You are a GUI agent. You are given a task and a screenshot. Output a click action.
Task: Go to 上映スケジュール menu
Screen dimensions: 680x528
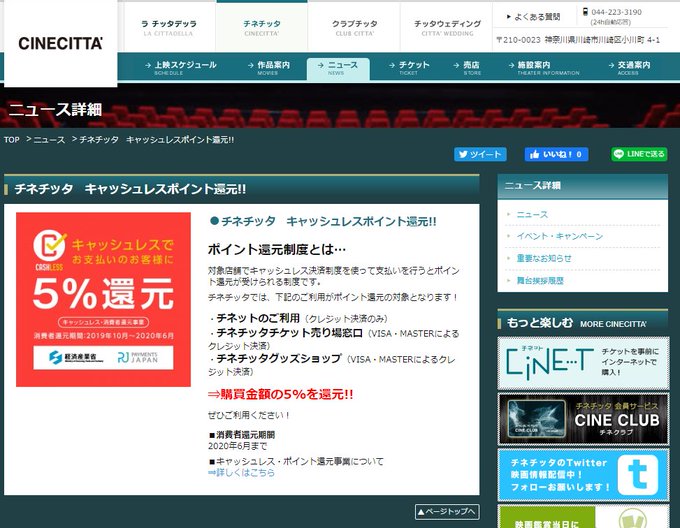tap(181, 68)
